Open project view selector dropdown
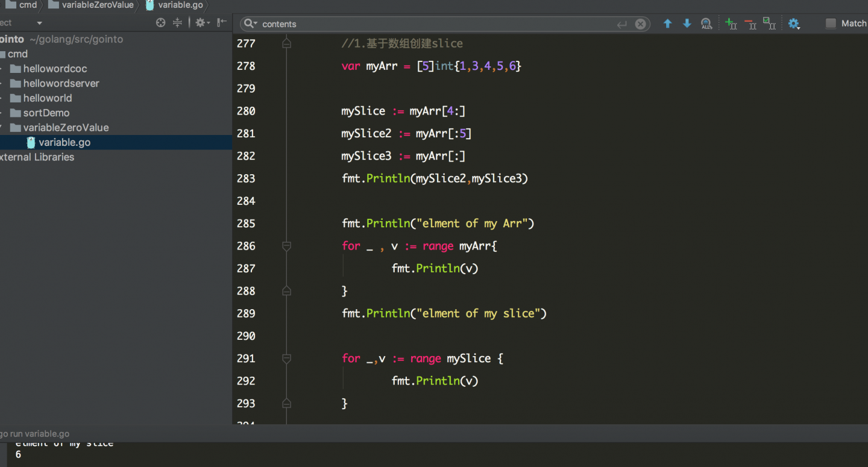 (39, 23)
